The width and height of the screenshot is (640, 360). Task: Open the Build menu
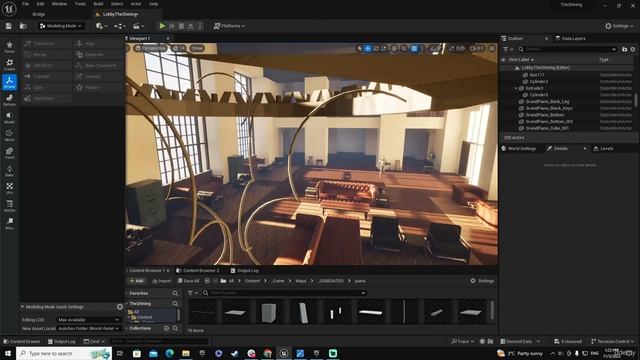(98, 4)
